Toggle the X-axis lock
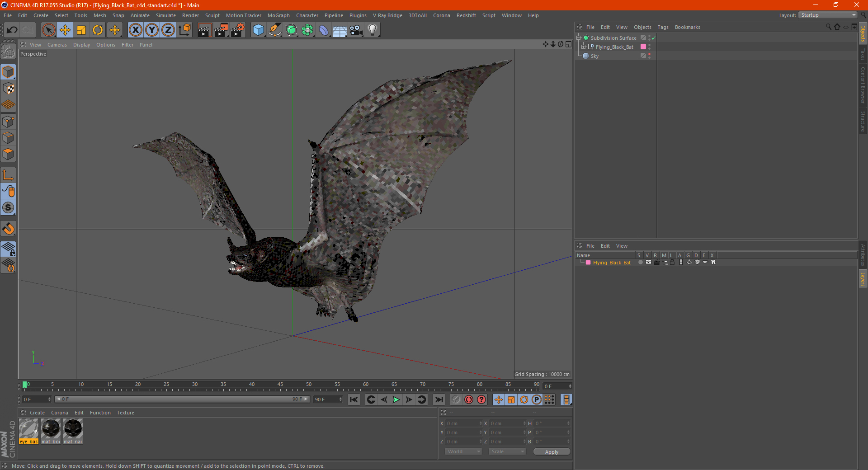Screen dimensions: 868x470 (x=135, y=30)
